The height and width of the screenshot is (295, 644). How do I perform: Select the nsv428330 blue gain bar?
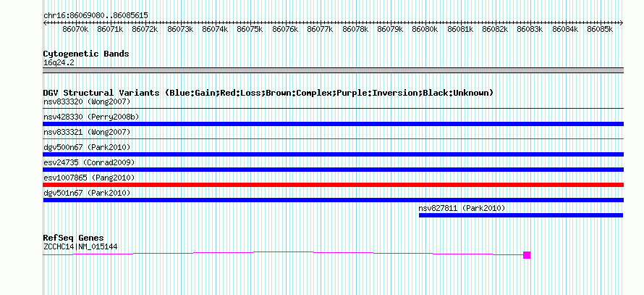[333, 124]
